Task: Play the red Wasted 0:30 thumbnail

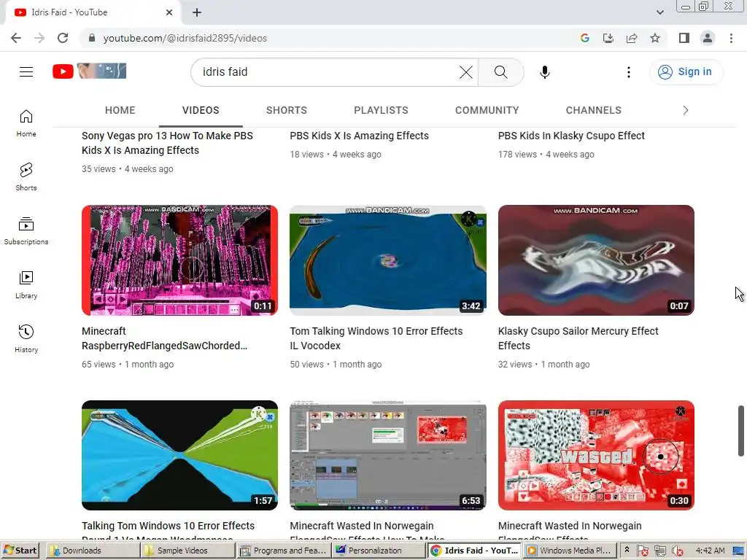Action: 596,455
